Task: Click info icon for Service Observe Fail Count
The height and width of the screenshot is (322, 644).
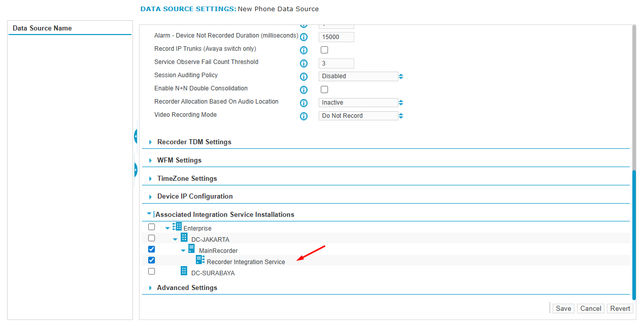Action: pyautogui.click(x=303, y=63)
